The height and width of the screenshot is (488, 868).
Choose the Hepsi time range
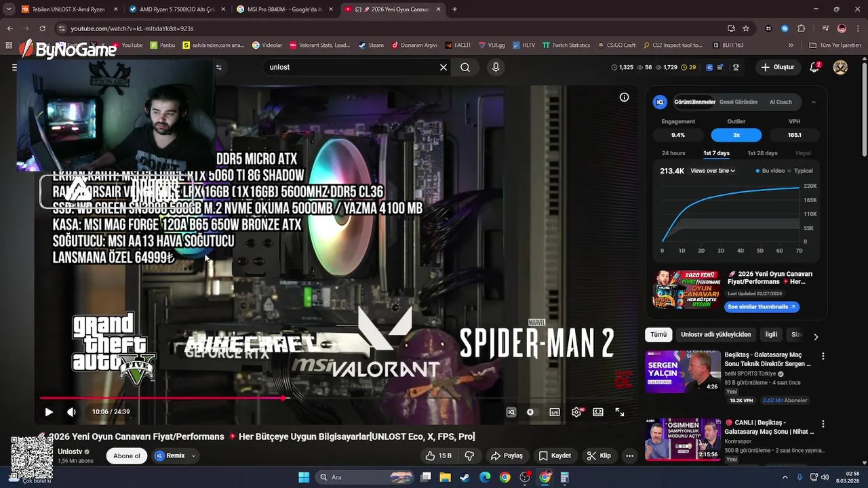(803, 153)
